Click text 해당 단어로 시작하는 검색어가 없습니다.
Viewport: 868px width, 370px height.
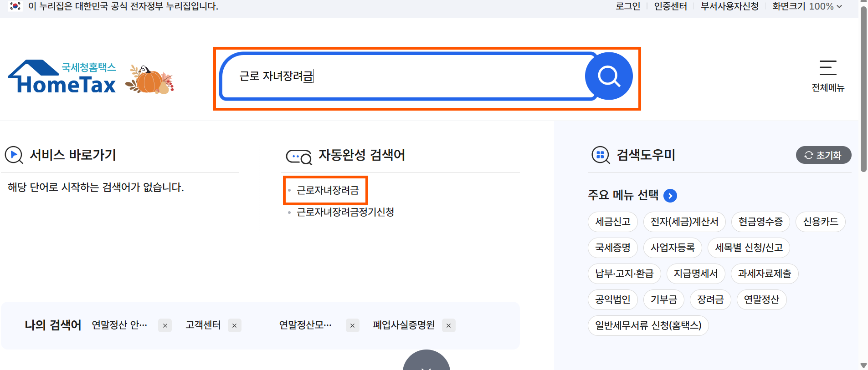point(96,188)
